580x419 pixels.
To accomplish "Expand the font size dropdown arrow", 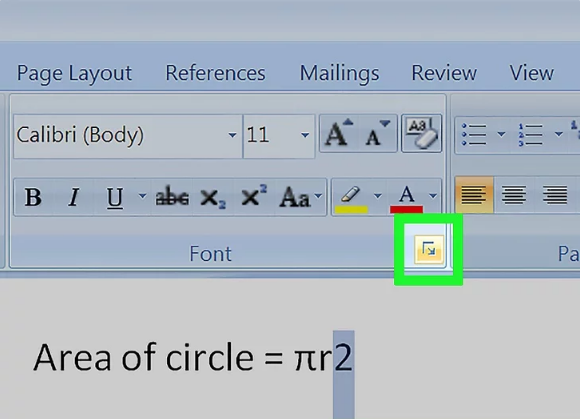I will click(x=305, y=135).
